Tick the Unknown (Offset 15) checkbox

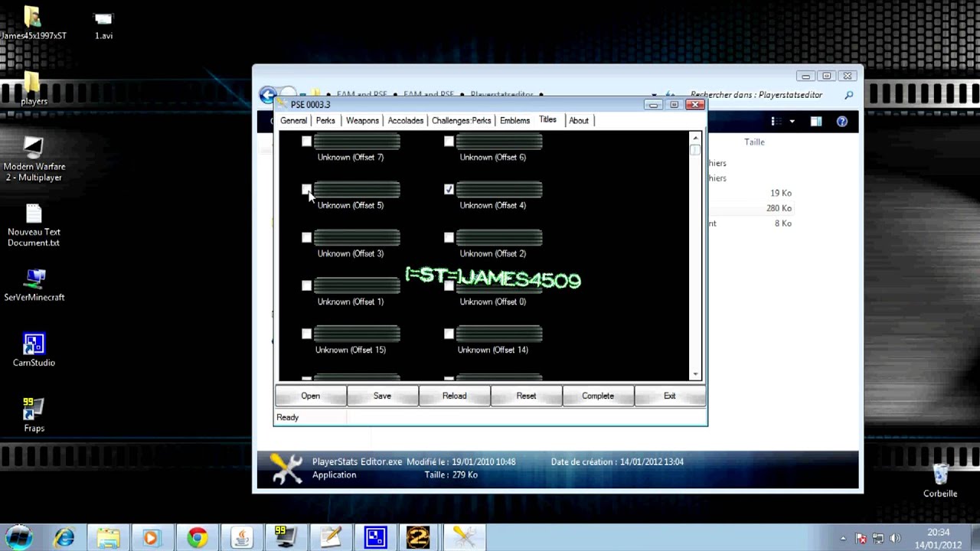tap(306, 334)
